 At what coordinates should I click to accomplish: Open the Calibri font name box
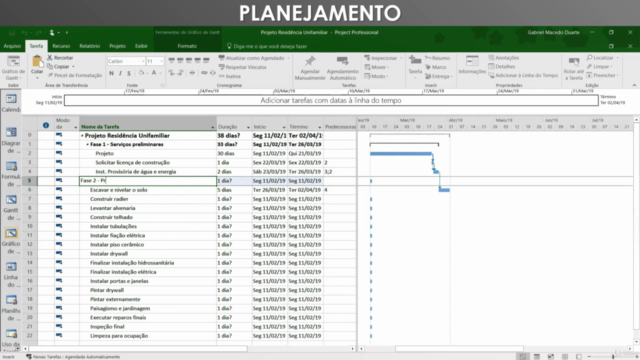tap(126, 61)
